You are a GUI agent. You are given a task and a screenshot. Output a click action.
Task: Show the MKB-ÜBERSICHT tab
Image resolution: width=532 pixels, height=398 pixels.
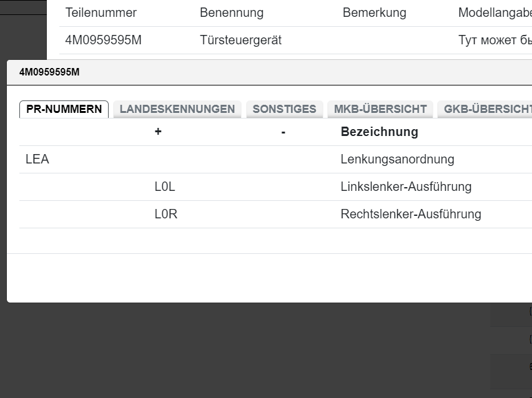(x=380, y=109)
